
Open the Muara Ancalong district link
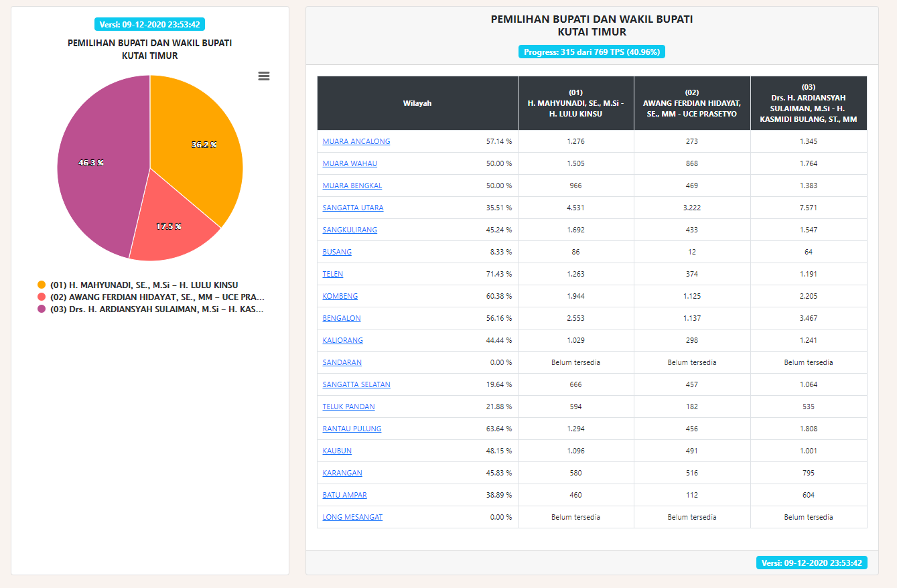[356, 141]
